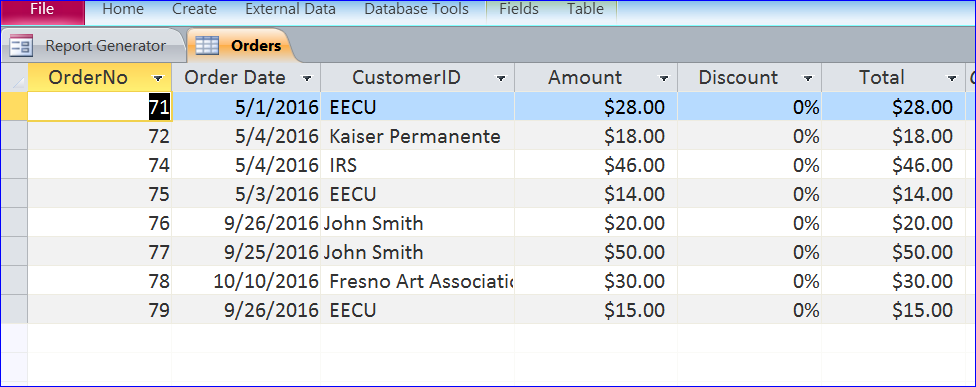Open the Fields ribbon tab

click(518, 9)
